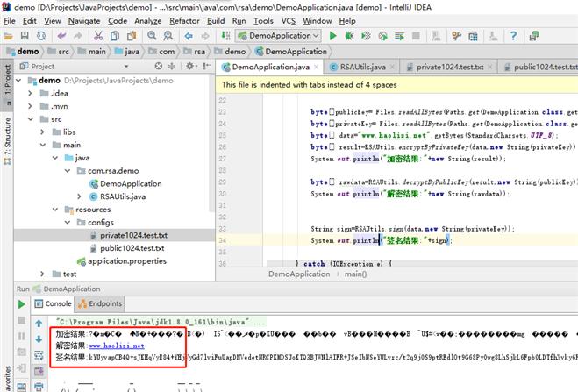This screenshot has width=578, height=392.
Task: Toggle the Project tool window side tab
Action: (7, 84)
